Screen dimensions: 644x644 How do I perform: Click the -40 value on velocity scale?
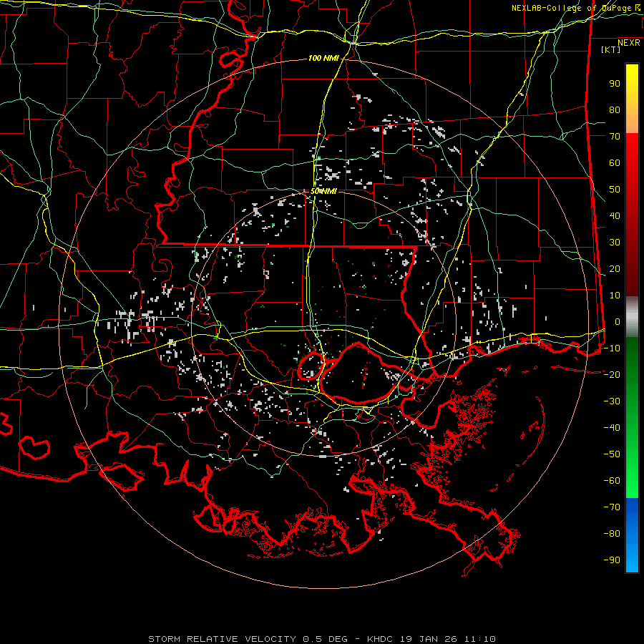(x=612, y=428)
